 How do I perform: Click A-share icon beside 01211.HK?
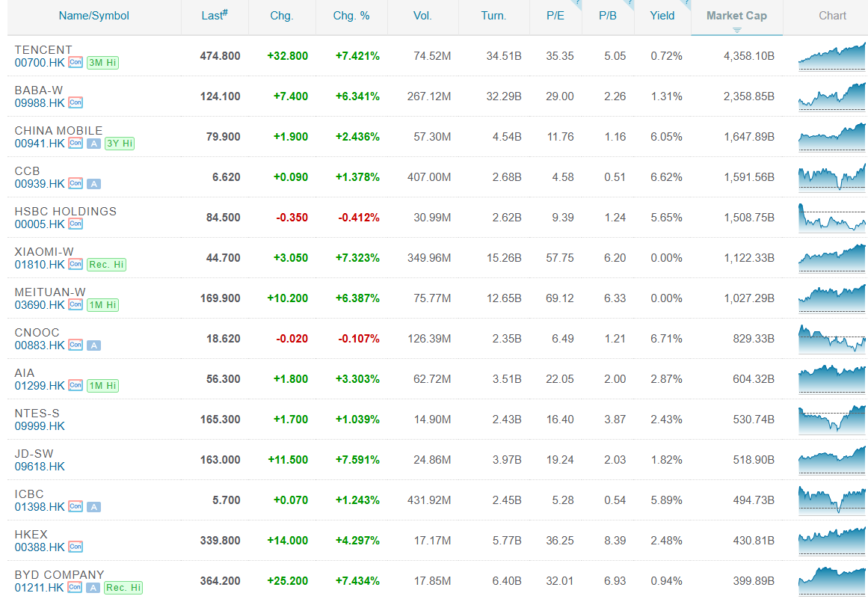click(x=94, y=588)
